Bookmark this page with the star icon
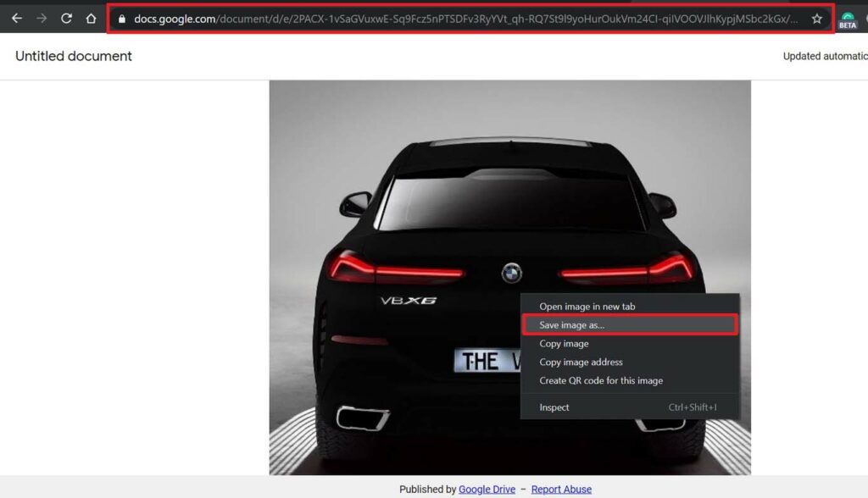Image resolution: width=868 pixels, height=498 pixels. click(816, 19)
